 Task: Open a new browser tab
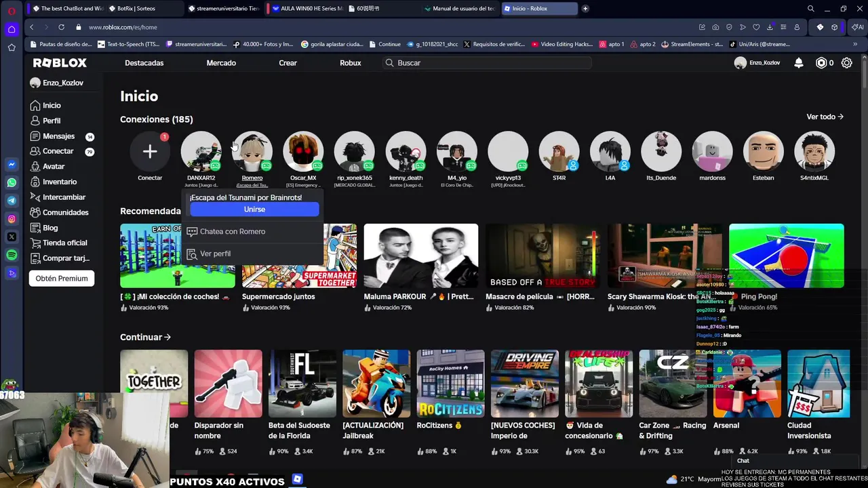click(x=585, y=8)
